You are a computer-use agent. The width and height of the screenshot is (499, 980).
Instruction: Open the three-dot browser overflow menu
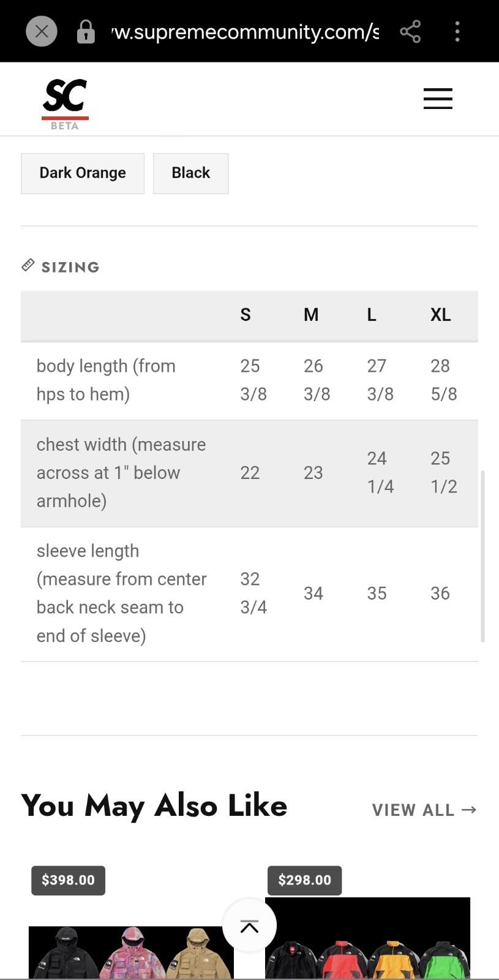click(x=457, y=31)
